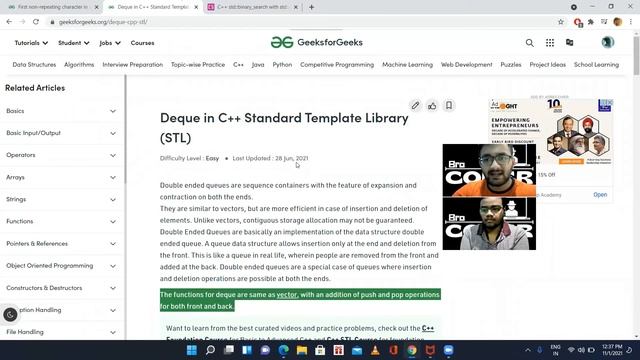Open the Courses menu item
The image size is (640, 360).
[x=142, y=43]
